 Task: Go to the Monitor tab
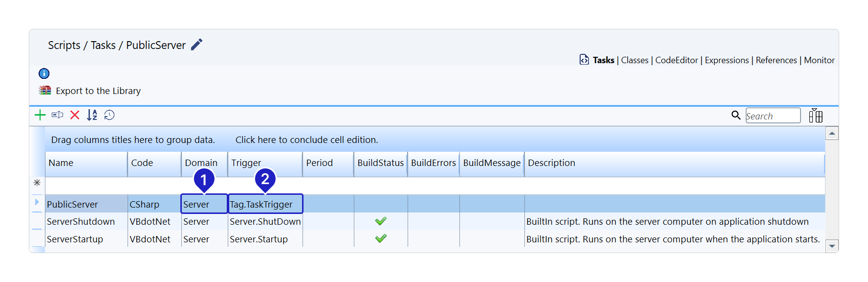tap(819, 60)
